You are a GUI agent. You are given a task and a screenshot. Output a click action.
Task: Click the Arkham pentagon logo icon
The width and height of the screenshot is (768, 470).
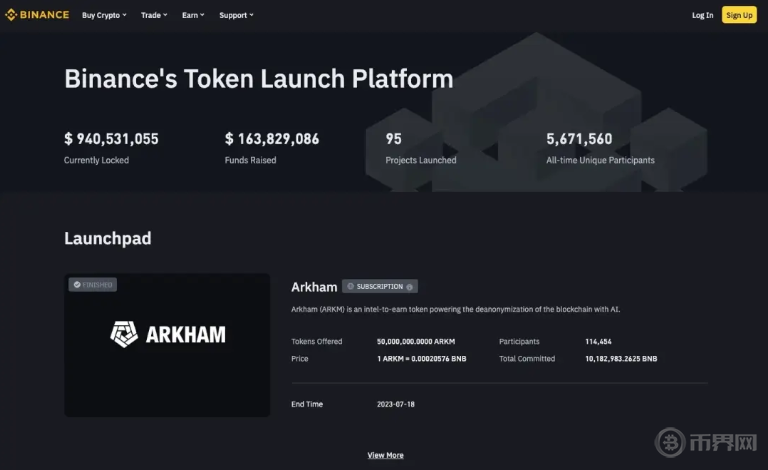pyautogui.click(x=124, y=334)
